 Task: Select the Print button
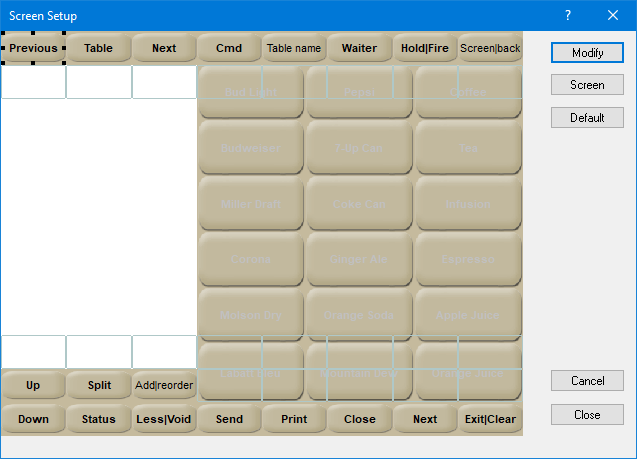tap(294, 419)
